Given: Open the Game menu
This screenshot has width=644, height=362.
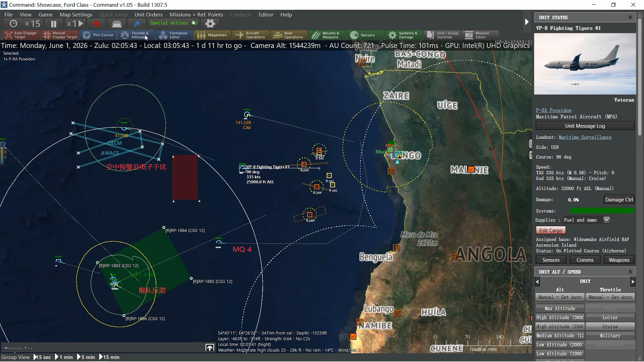Looking at the screenshot, I should (x=45, y=14).
